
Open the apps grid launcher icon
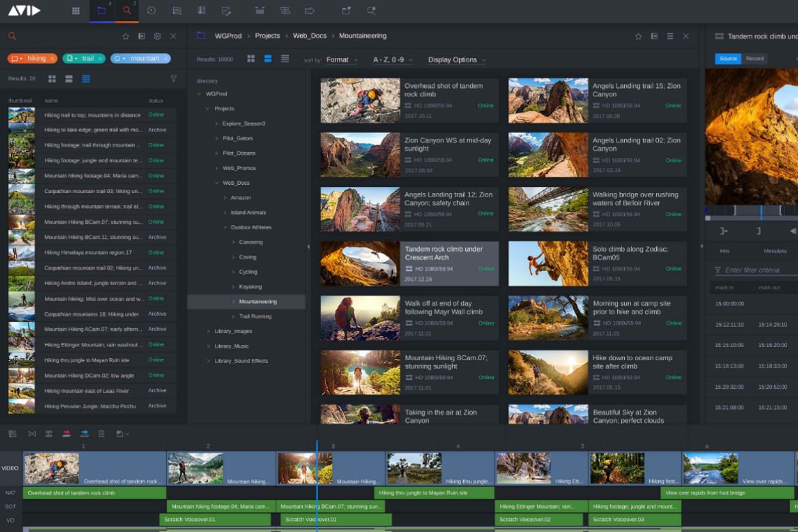(76, 11)
